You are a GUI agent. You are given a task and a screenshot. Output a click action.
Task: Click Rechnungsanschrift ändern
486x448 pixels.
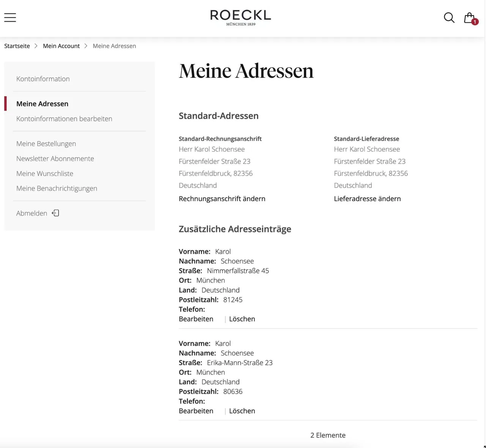[x=222, y=199]
